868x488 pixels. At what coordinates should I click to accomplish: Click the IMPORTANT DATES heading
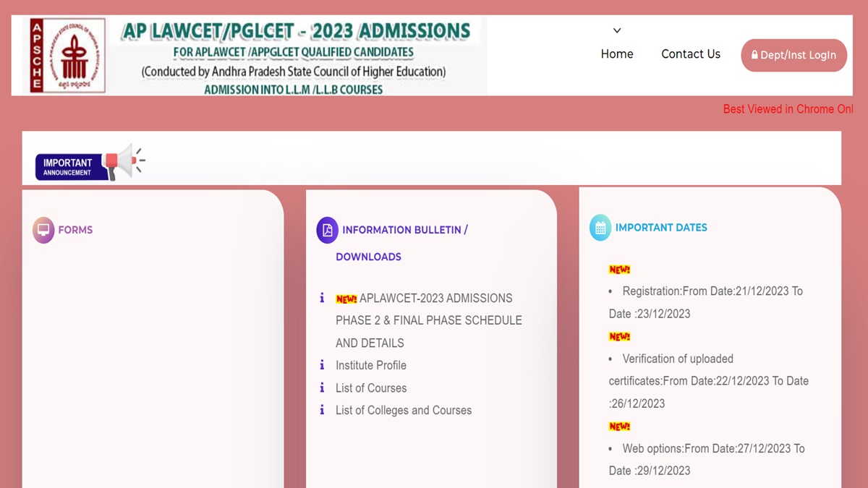coord(661,227)
